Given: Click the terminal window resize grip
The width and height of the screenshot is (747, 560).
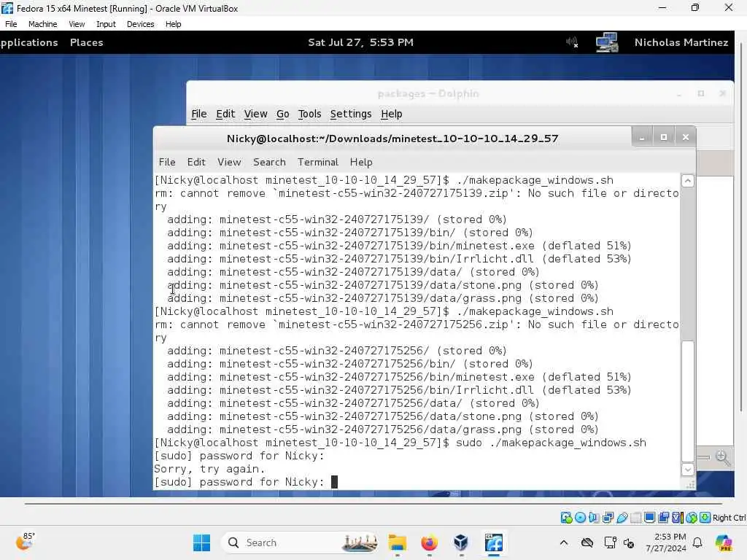Looking at the screenshot, I should pyautogui.click(x=690, y=485).
